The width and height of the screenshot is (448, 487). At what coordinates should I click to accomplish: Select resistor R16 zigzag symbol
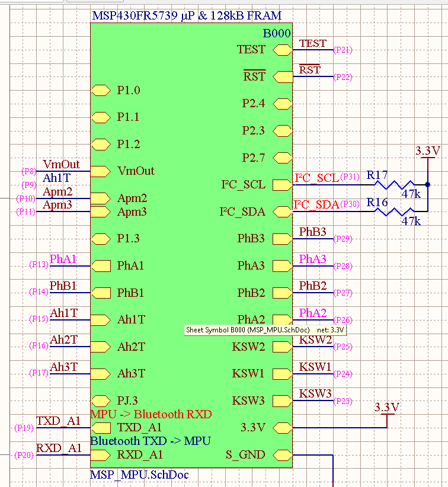pos(394,212)
